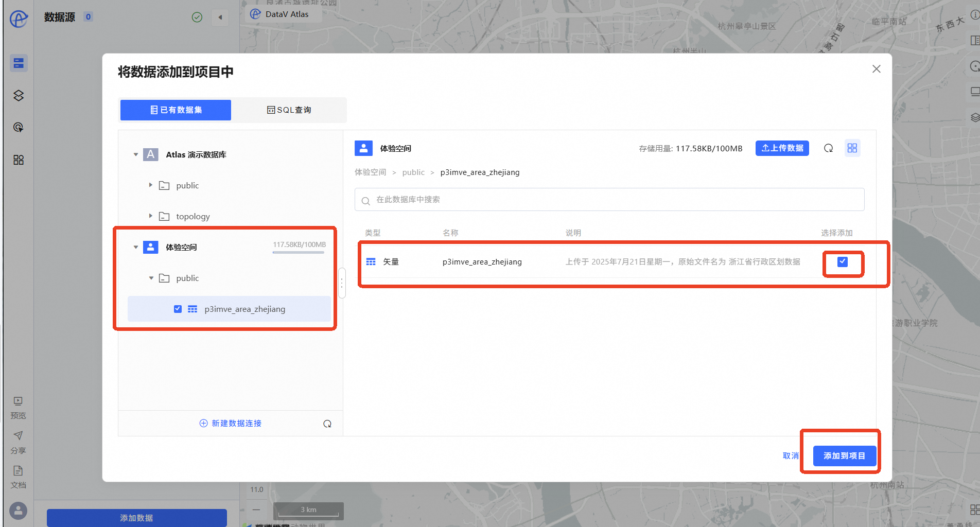Click the Preview (预览) icon
The width and height of the screenshot is (980, 527).
coord(18,401)
